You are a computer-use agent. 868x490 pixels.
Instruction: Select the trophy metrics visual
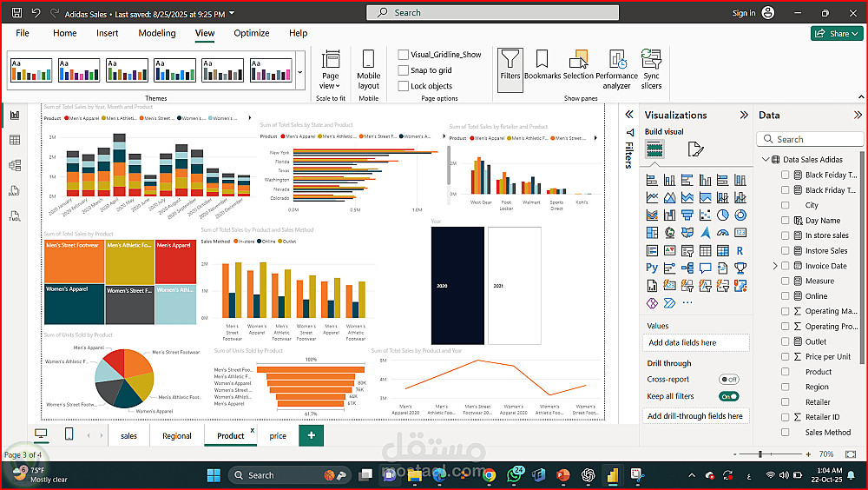(740, 268)
